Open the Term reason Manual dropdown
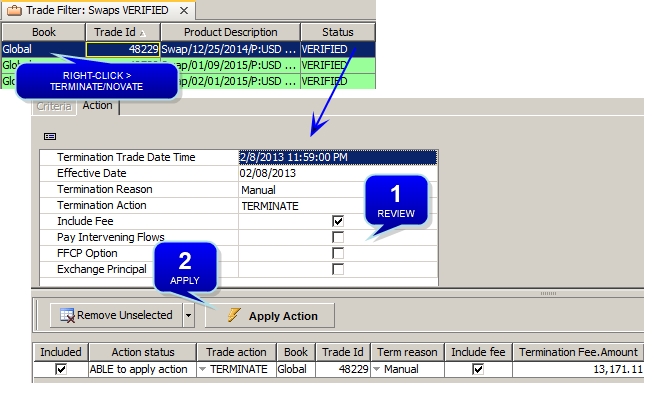The height and width of the screenshot is (393, 654). [377, 369]
